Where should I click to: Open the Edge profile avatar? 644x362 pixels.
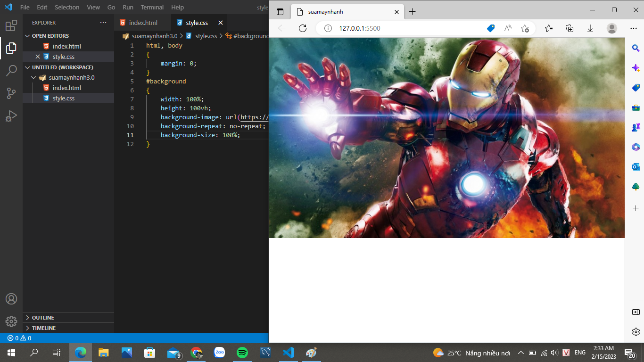click(x=612, y=28)
